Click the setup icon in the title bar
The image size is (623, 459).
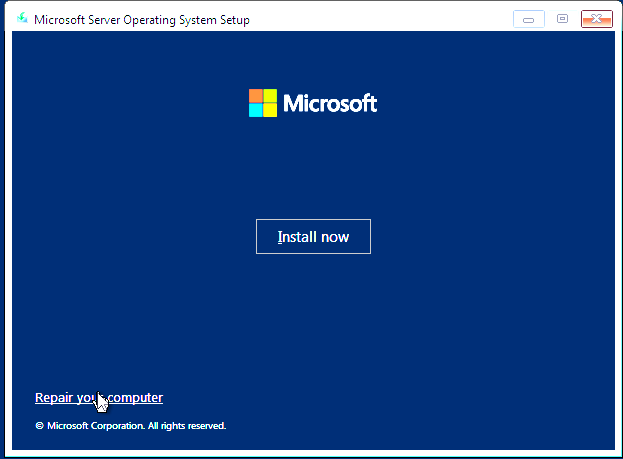pos(22,18)
